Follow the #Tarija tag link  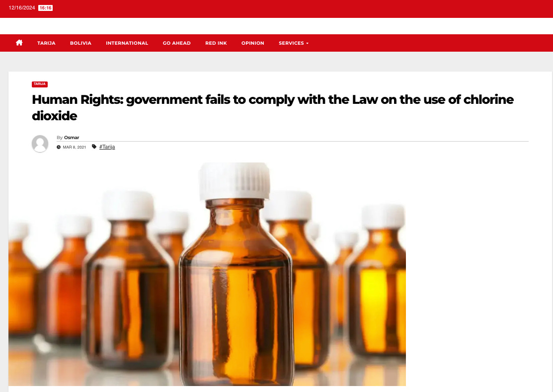click(x=107, y=147)
